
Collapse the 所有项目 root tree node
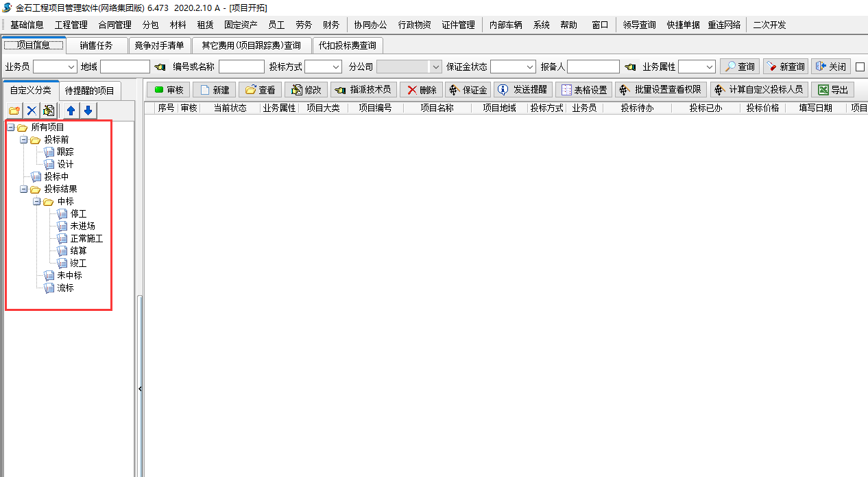[x=11, y=128]
